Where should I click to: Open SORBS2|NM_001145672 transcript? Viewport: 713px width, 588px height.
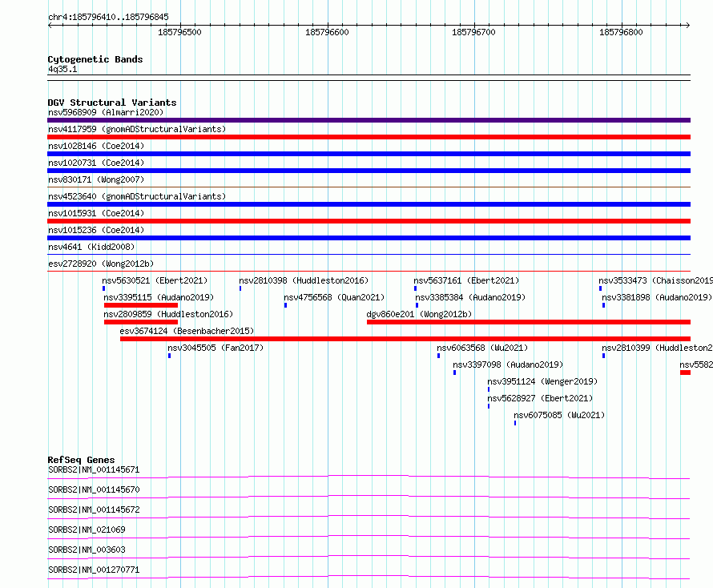[x=94, y=509]
